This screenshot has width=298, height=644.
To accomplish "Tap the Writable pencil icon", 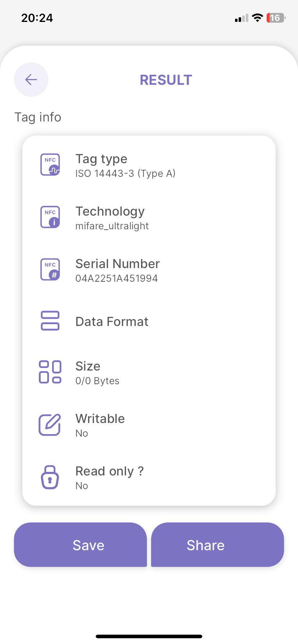I will click(x=50, y=424).
